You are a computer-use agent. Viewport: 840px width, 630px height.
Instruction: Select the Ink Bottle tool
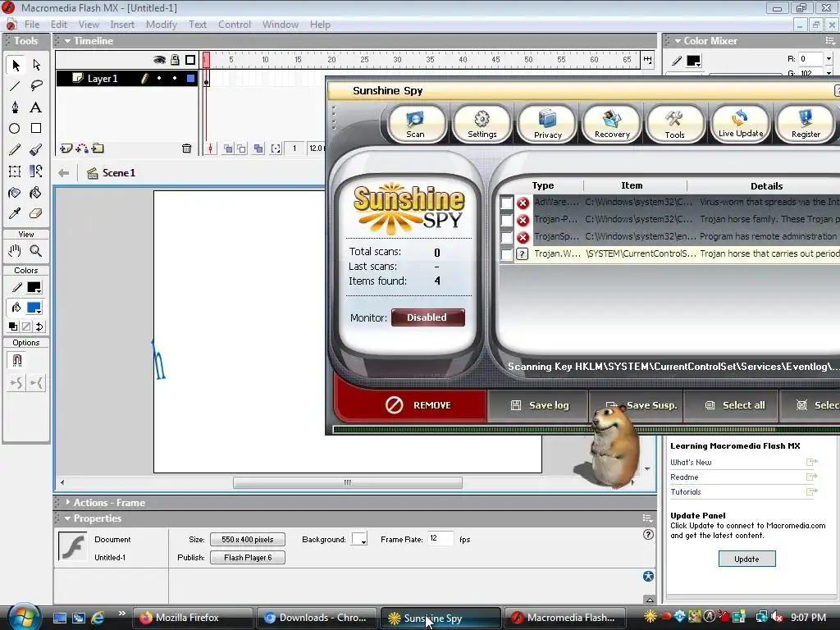pos(15,192)
